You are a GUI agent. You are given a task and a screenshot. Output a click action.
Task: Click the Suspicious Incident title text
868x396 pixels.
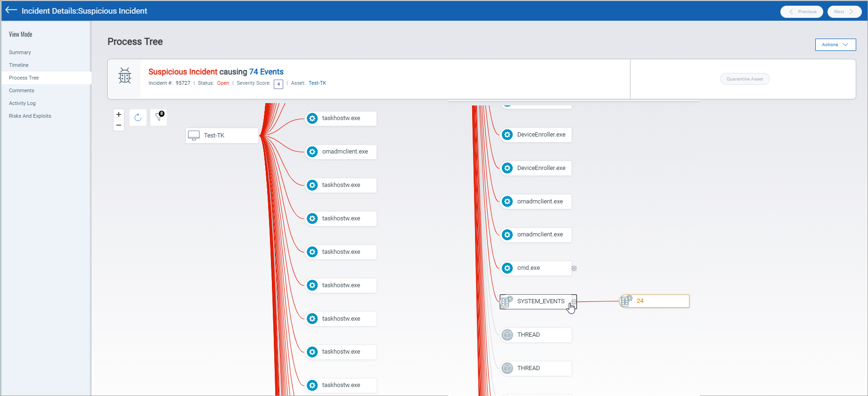tap(183, 72)
